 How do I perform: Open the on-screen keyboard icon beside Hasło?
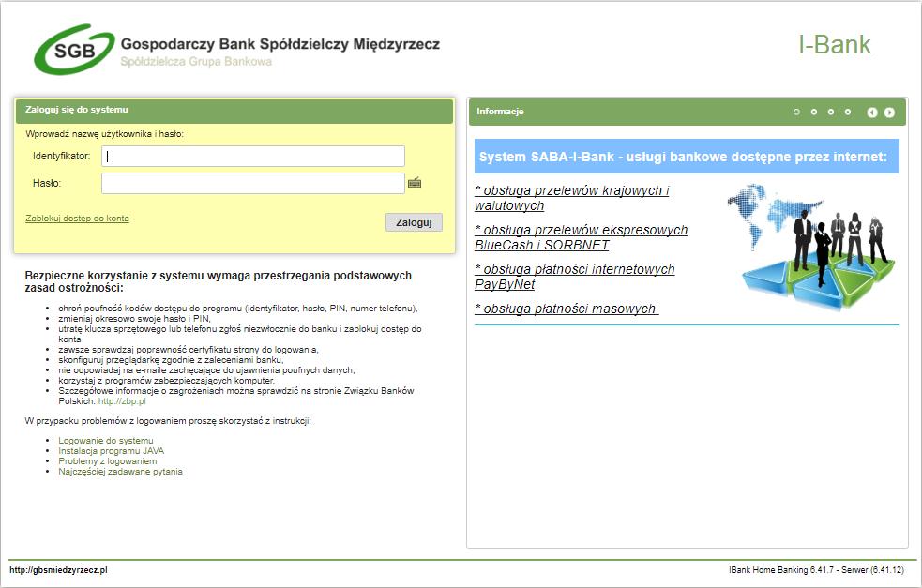pyautogui.click(x=415, y=183)
